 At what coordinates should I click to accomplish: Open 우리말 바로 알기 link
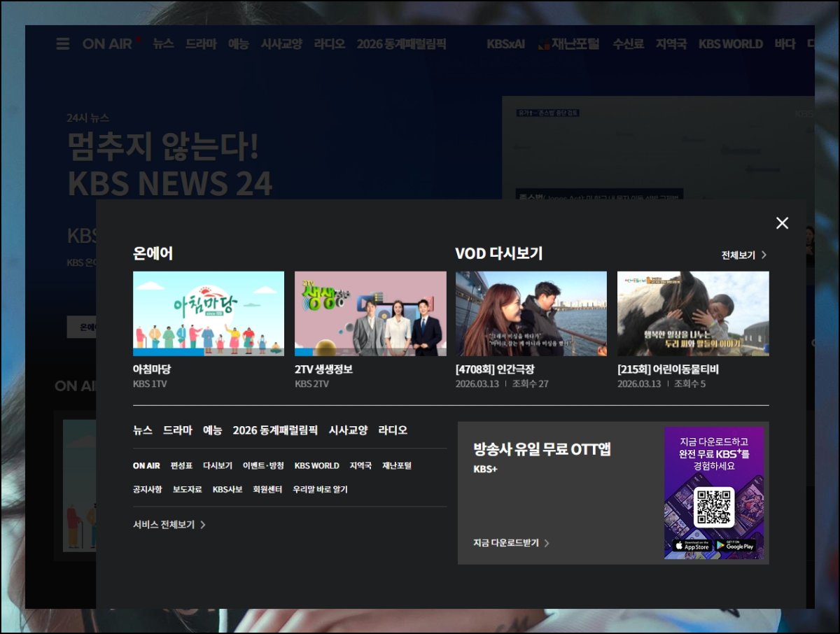coord(320,489)
